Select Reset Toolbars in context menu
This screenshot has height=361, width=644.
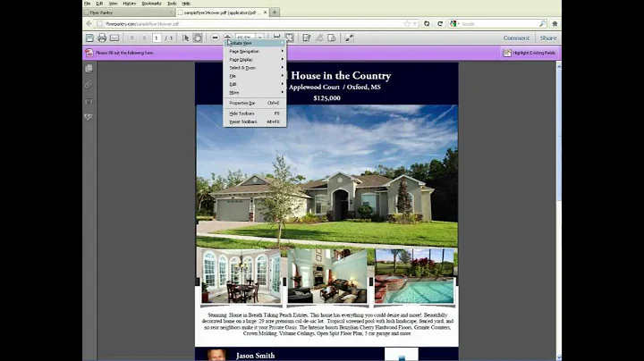pos(255,122)
